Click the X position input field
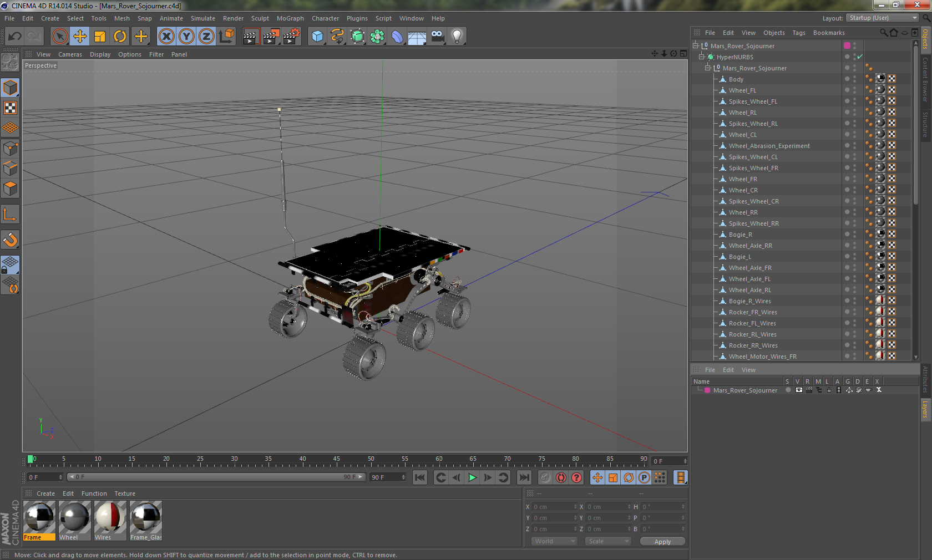 coord(554,507)
